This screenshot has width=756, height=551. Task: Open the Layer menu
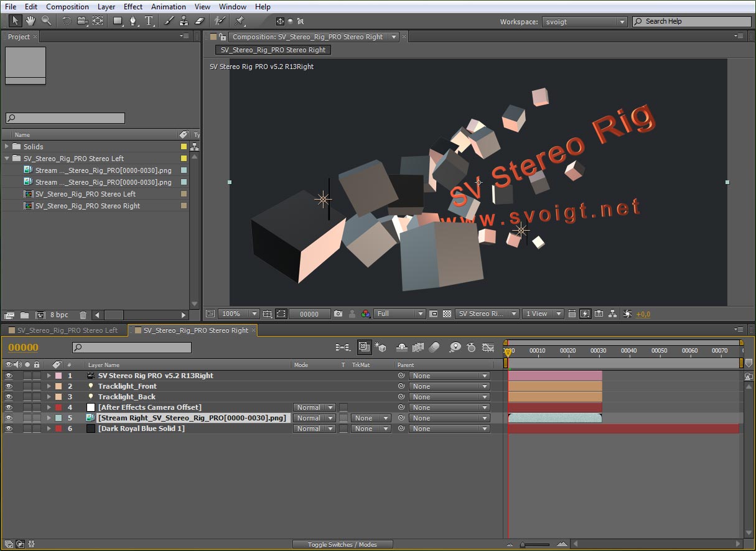pyautogui.click(x=106, y=7)
